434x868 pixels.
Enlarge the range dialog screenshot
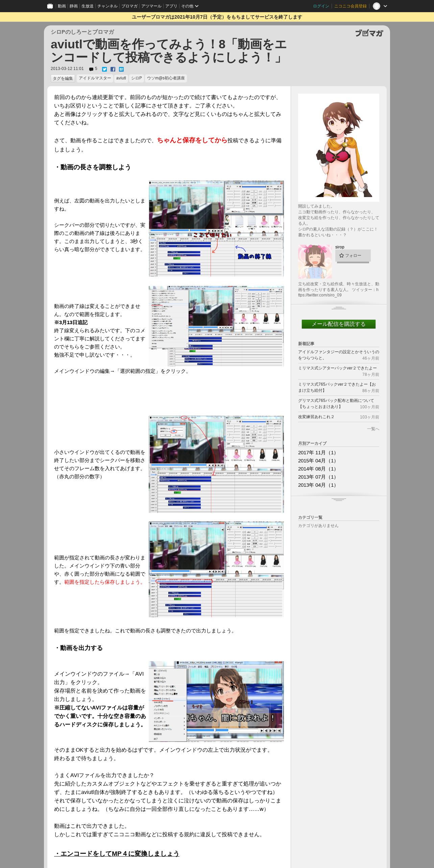click(216, 464)
